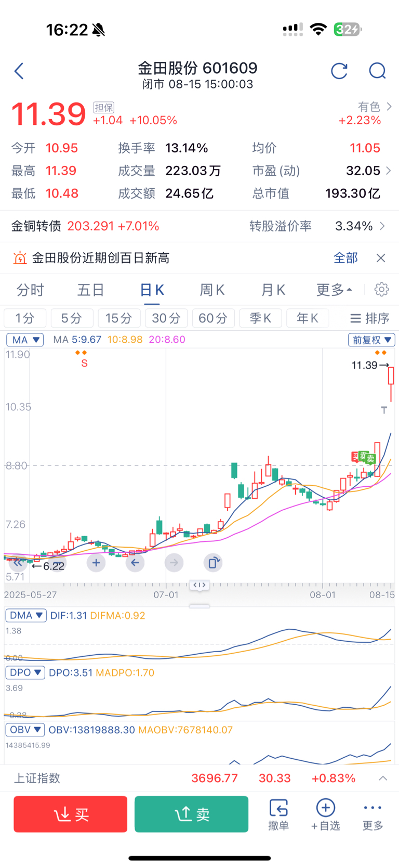Tap the 担保 margin badge
399x868 pixels.
(103, 107)
